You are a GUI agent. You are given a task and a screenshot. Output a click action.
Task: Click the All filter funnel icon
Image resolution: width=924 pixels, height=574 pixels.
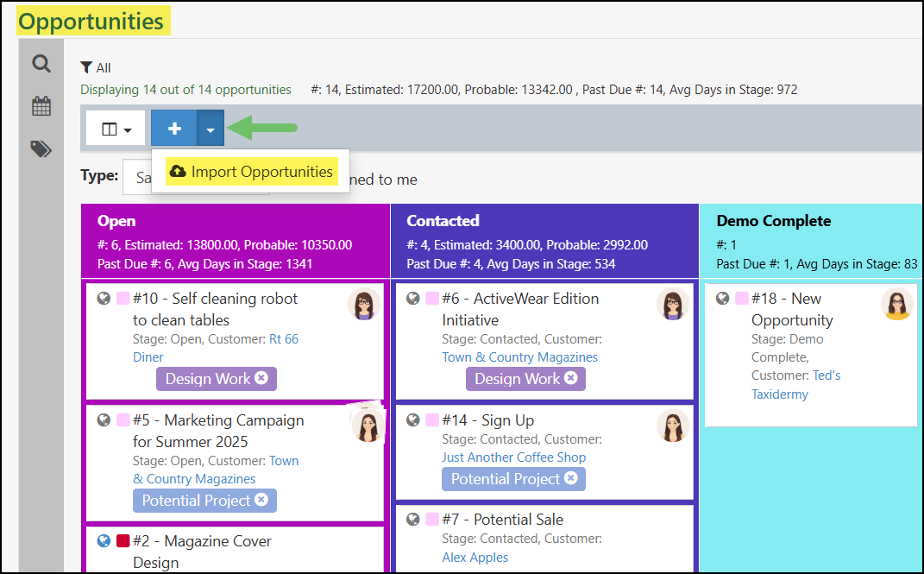(x=86, y=68)
